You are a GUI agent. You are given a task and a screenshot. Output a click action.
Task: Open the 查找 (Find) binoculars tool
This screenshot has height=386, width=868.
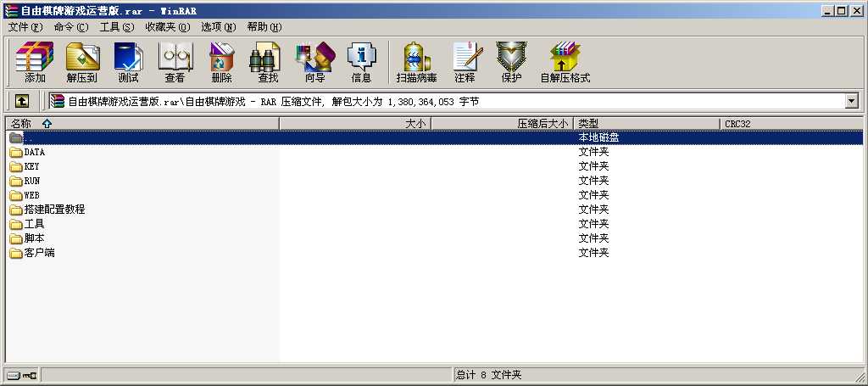pyautogui.click(x=268, y=62)
